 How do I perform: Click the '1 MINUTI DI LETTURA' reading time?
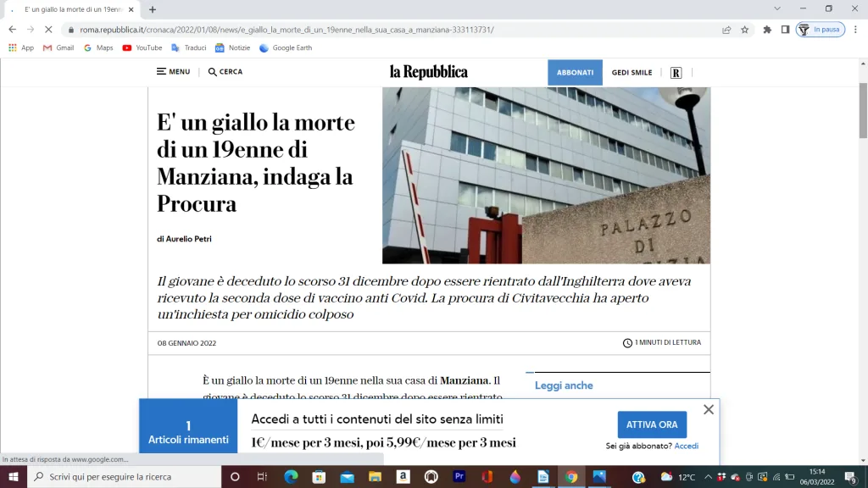662,343
